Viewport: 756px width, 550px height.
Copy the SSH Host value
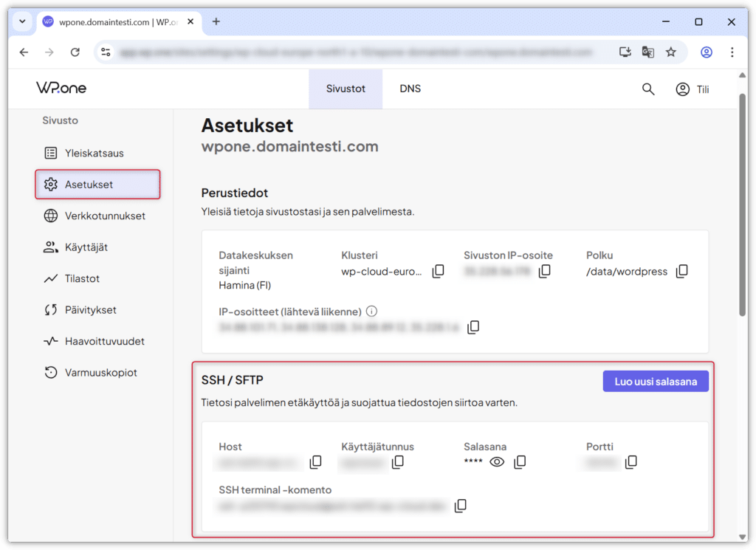click(x=315, y=462)
